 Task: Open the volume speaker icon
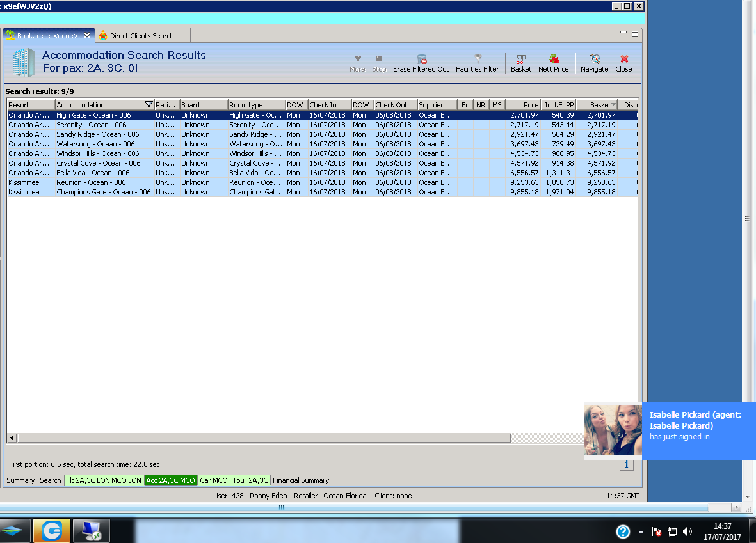tap(688, 532)
